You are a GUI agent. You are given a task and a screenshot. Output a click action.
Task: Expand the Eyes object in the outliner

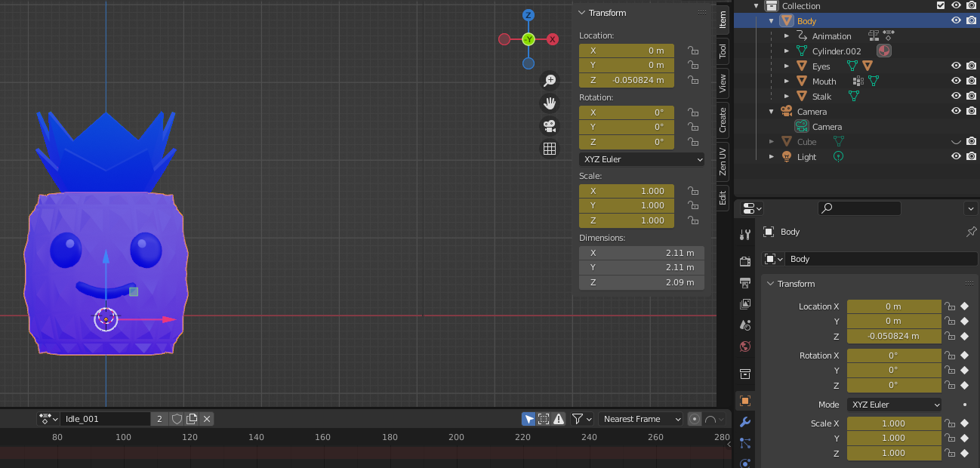(787, 66)
